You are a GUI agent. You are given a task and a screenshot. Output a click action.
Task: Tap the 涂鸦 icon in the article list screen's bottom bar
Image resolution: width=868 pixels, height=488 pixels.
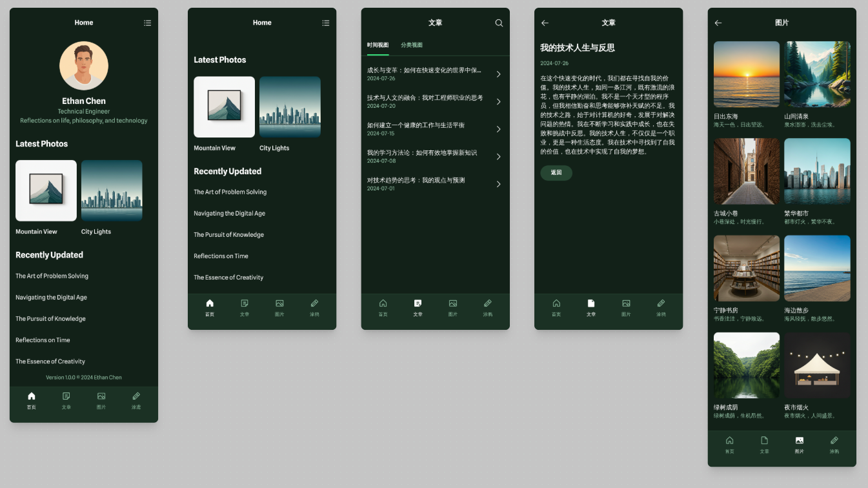click(488, 303)
